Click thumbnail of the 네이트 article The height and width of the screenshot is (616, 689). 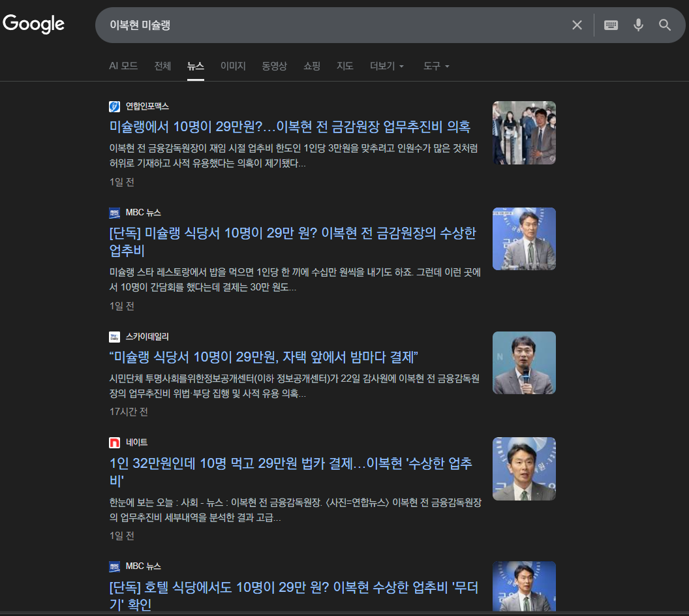(x=524, y=469)
